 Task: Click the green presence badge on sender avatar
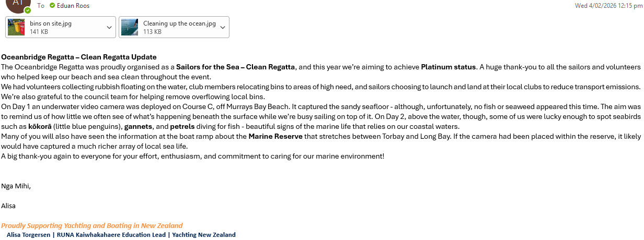[28, 10]
